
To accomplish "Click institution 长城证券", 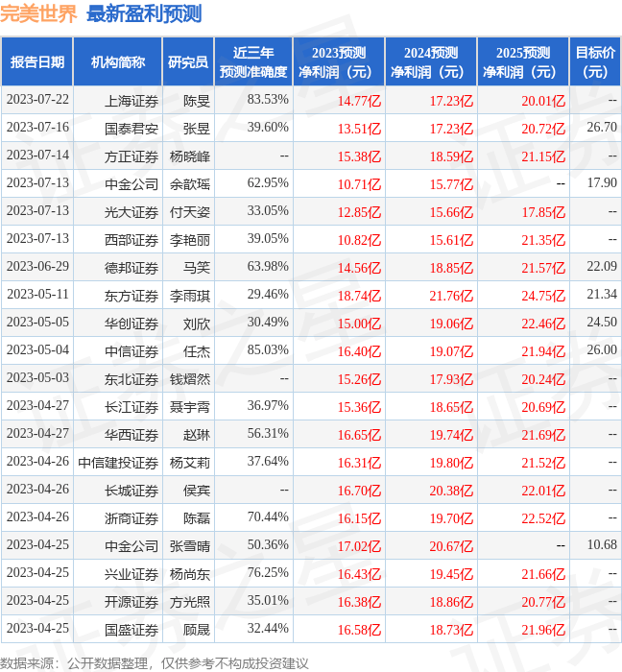I will 132,491.
